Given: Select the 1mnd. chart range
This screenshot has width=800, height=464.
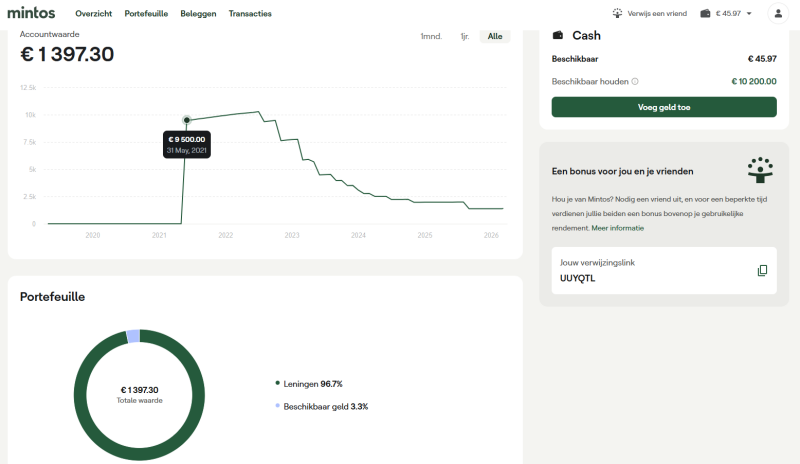Looking at the screenshot, I should 431,37.
